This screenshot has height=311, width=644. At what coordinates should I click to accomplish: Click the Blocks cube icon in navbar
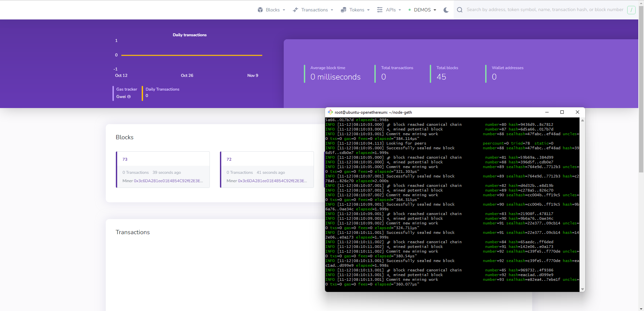261,10
